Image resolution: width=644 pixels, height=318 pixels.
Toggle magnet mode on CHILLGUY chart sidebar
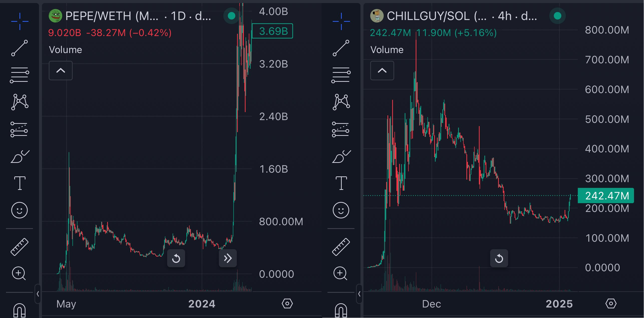[341, 310]
